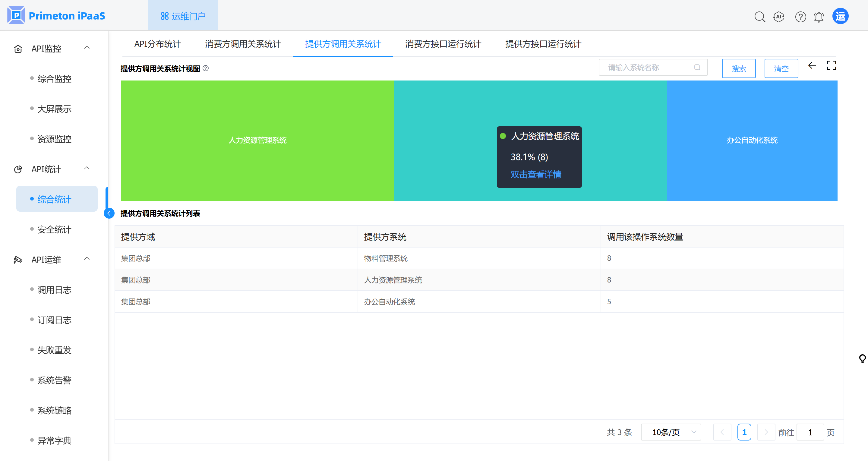The image size is (868, 461).
Task: Click the 搜索 button
Action: pos(738,68)
